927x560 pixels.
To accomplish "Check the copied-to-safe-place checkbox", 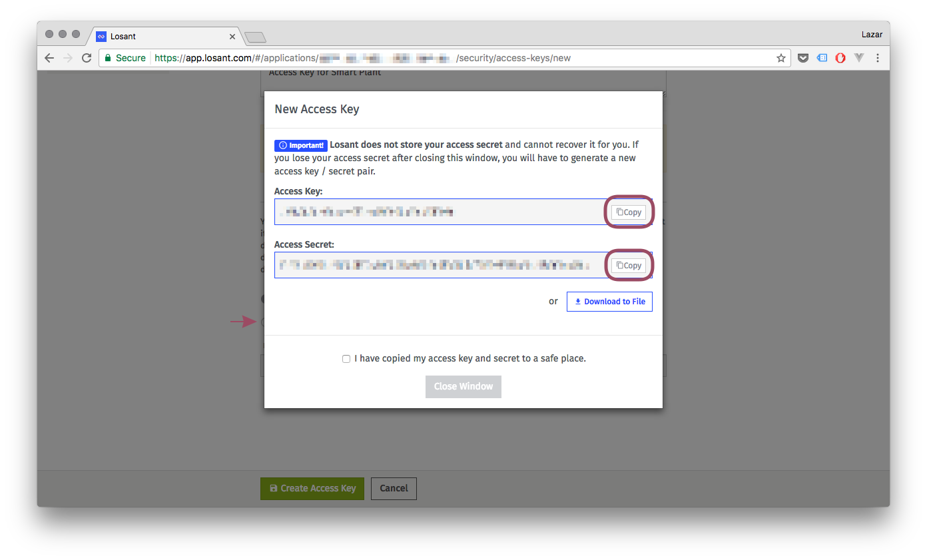I will pyautogui.click(x=346, y=359).
